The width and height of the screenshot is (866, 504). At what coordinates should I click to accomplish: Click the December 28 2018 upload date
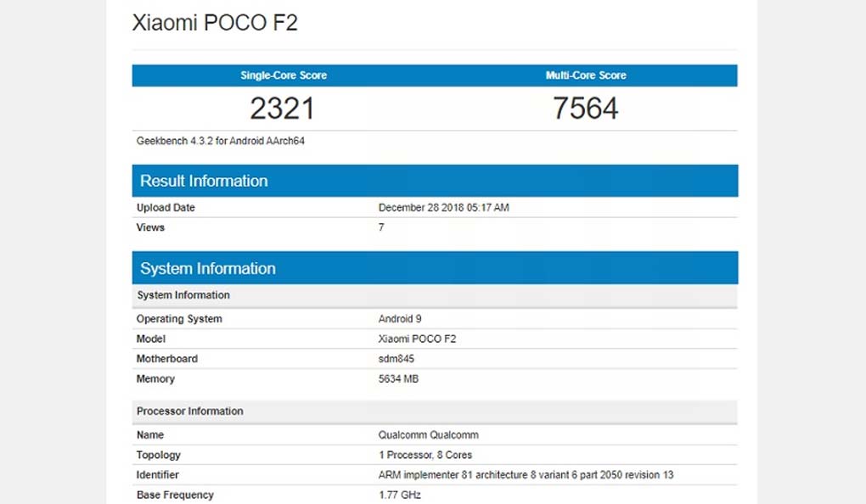click(x=443, y=208)
